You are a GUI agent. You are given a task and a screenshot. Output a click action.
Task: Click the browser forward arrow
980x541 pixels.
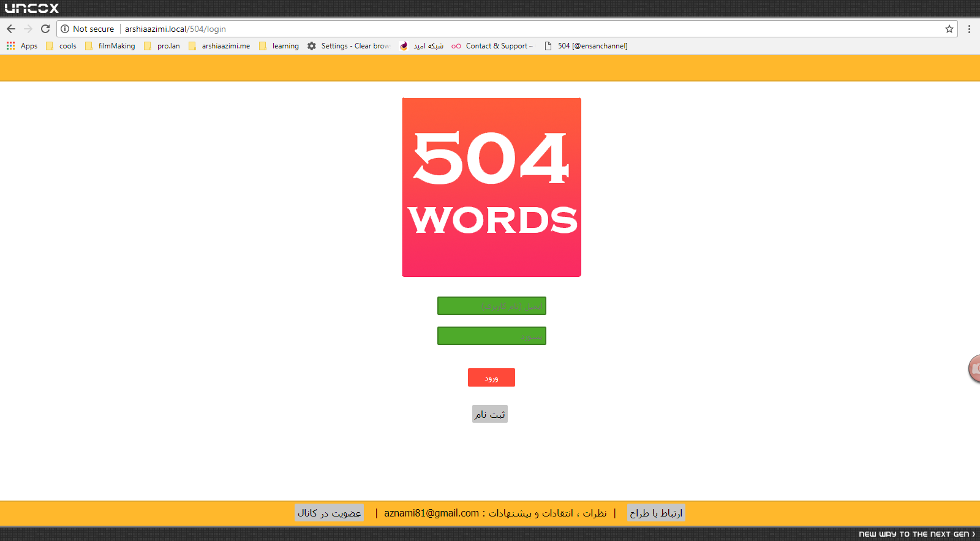[x=28, y=29]
